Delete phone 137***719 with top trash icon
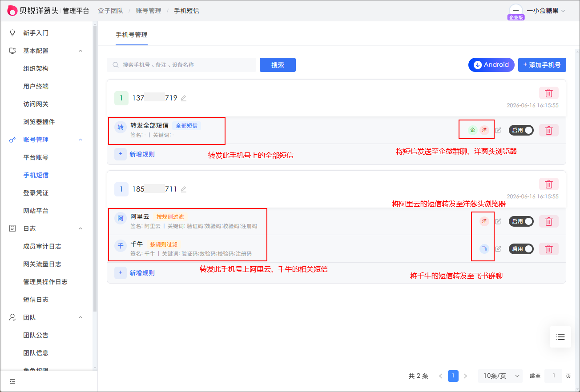The height and width of the screenshot is (392, 580). pos(549,93)
